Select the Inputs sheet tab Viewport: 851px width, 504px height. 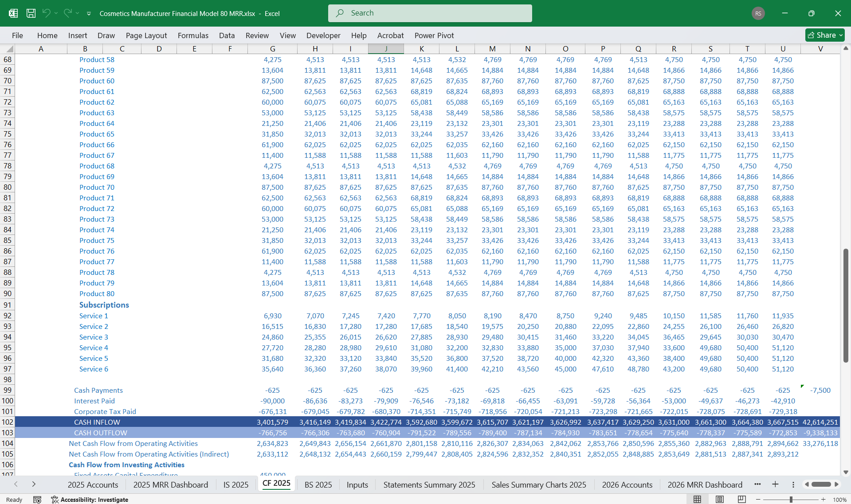tap(357, 484)
